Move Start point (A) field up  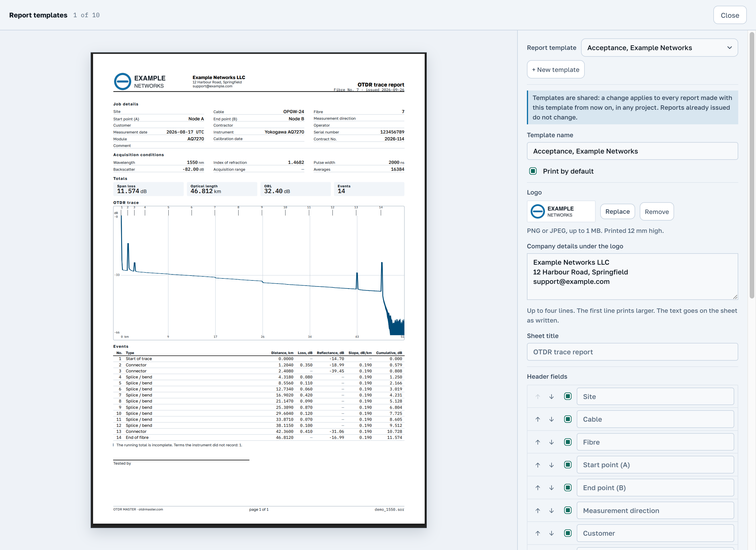click(538, 465)
